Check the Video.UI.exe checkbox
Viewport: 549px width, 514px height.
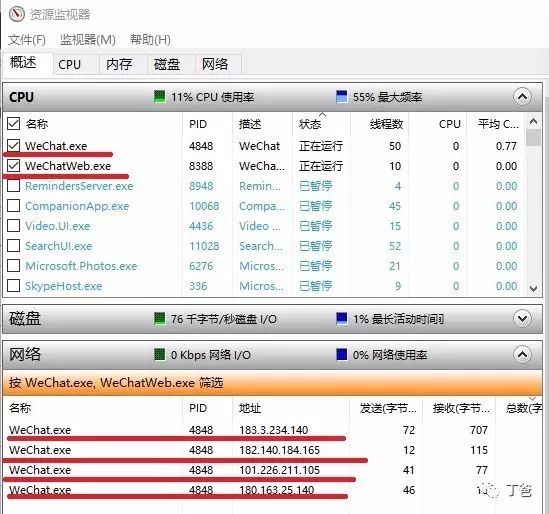click(x=13, y=226)
